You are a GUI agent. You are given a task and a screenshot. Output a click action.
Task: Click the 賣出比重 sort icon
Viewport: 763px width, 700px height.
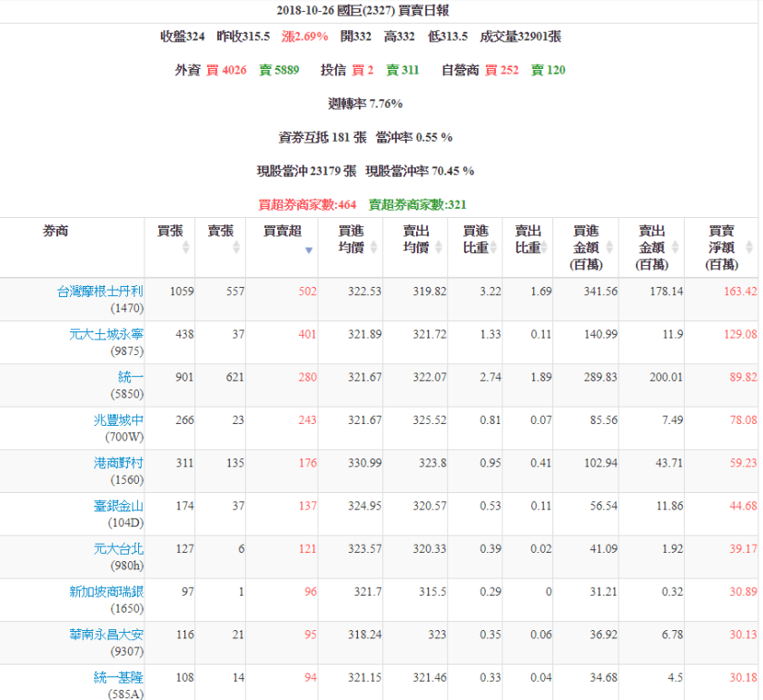tap(547, 247)
